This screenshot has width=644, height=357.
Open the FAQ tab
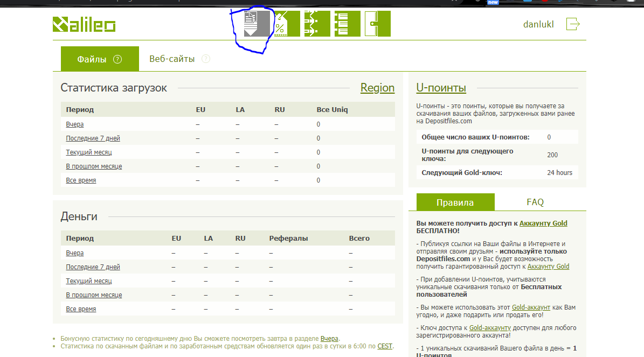point(535,202)
